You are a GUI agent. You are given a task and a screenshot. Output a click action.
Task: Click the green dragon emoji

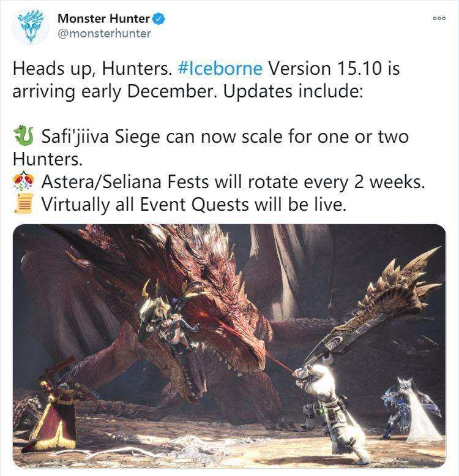(x=24, y=136)
